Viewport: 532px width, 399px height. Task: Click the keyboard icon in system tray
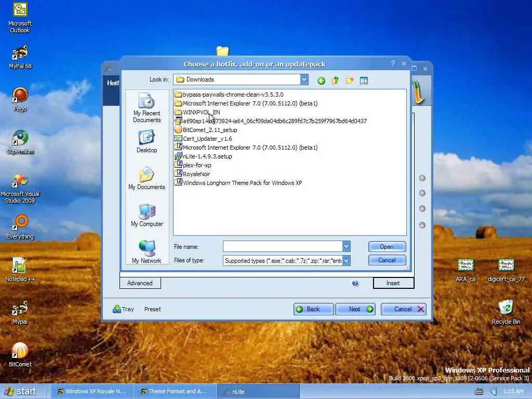(478, 392)
